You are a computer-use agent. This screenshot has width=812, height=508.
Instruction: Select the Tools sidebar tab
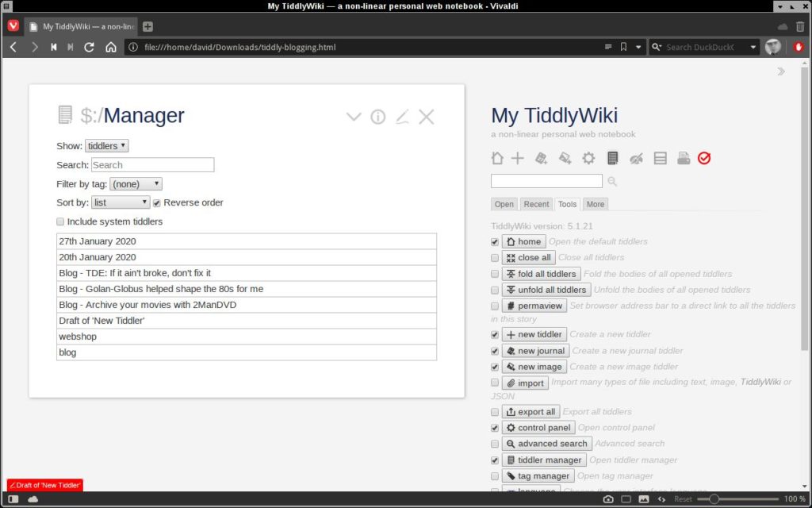coord(567,204)
